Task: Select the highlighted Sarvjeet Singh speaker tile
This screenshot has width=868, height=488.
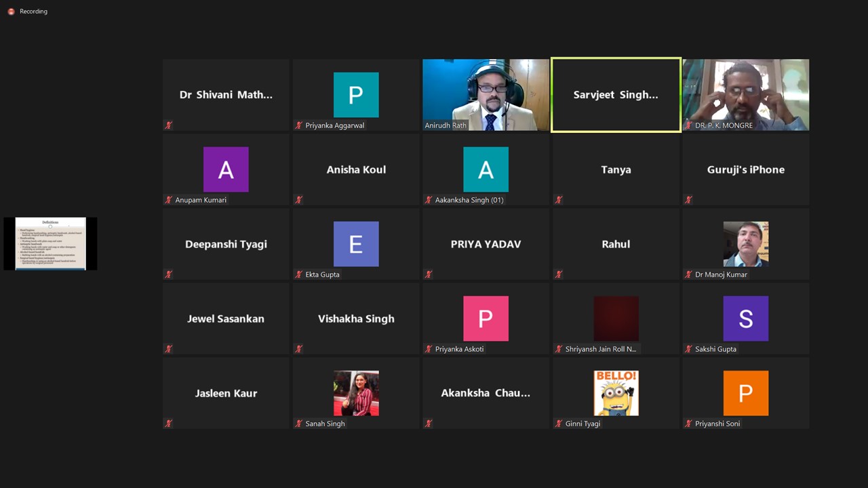Action: tap(616, 95)
